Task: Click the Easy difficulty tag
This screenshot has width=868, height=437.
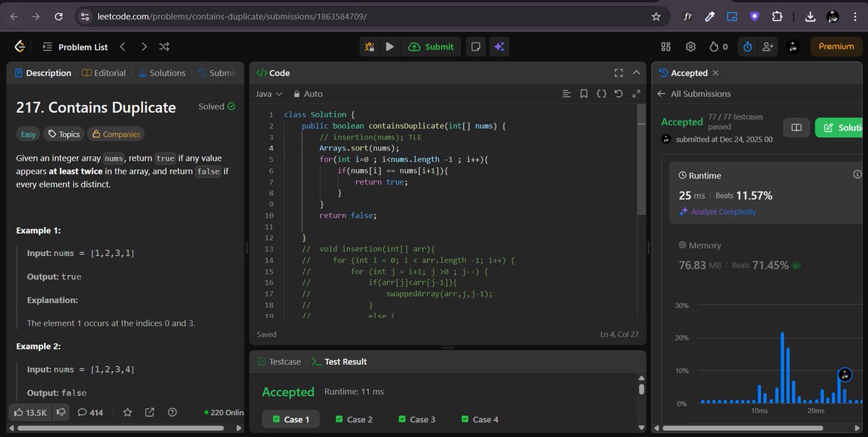Action: pyautogui.click(x=28, y=134)
